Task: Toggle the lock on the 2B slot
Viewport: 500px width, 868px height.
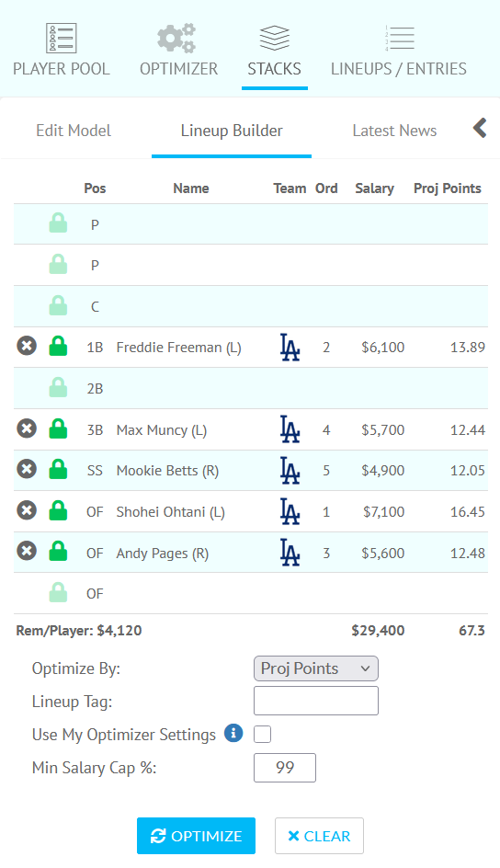Action: (58, 387)
